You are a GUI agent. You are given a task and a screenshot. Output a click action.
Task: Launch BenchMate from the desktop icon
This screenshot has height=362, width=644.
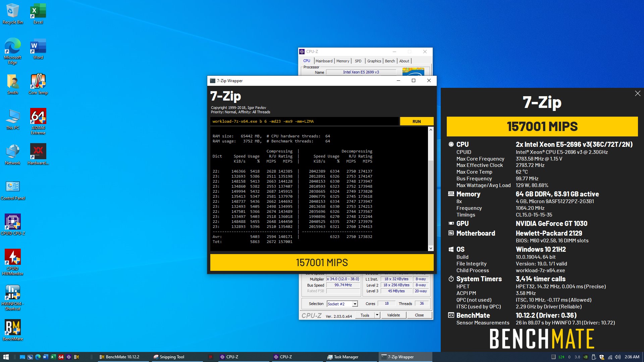pos(13,330)
